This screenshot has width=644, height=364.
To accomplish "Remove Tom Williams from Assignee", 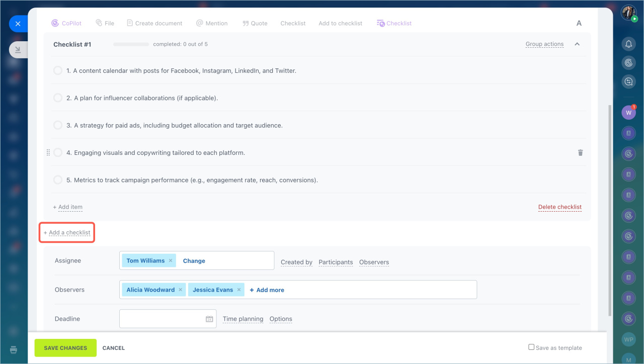I will (x=171, y=260).
